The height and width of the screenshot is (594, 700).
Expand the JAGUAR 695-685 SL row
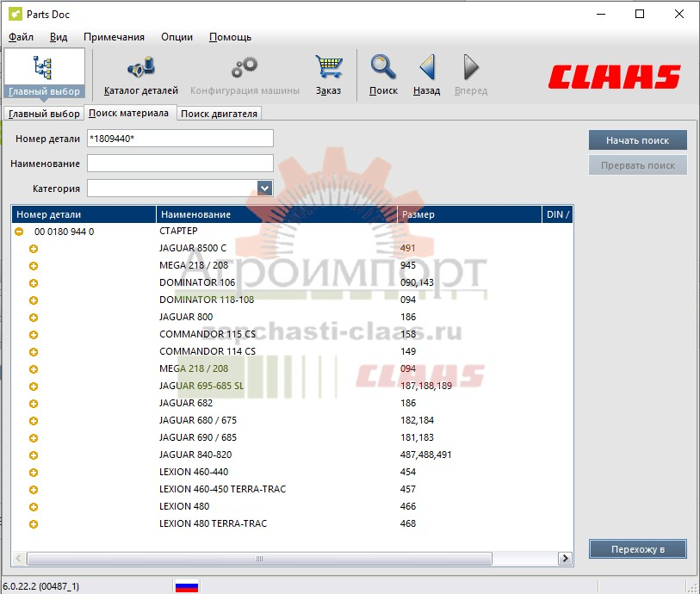tap(34, 387)
